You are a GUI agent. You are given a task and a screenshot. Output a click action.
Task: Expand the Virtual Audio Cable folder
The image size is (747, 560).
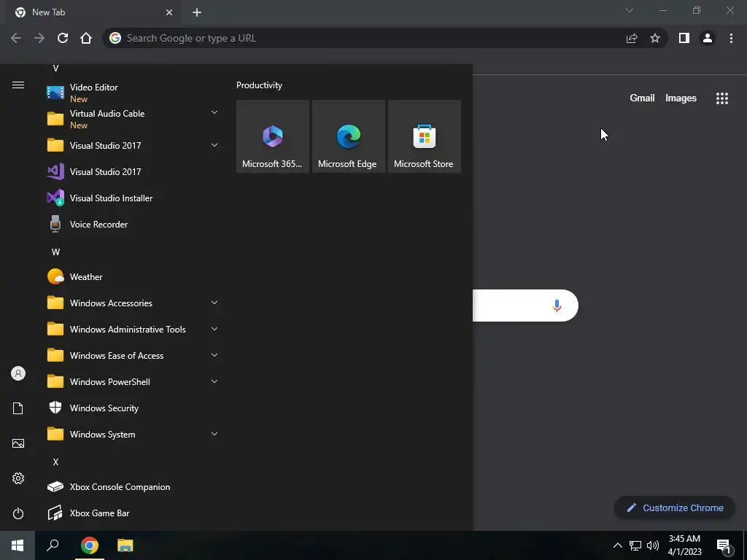point(214,112)
